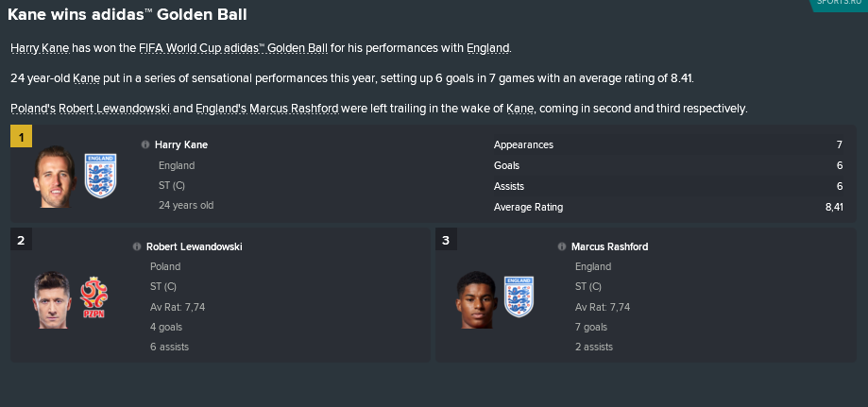The height and width of the screenshot is (407, 868).
Task: Open Harry Kane's face portrait
Action: [54, 177]
